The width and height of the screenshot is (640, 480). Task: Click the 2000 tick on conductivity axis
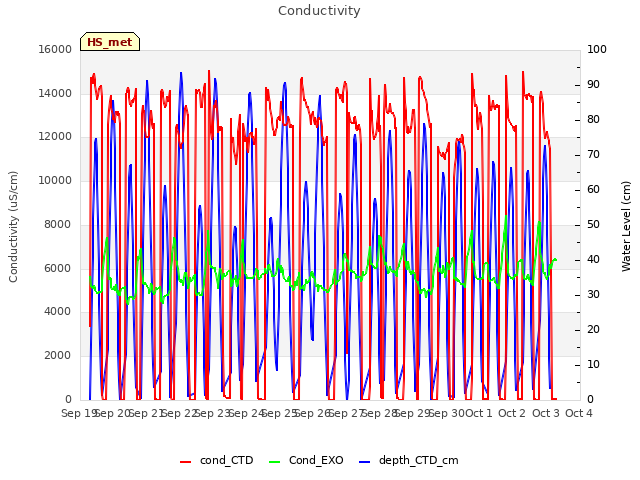point(58,355)
